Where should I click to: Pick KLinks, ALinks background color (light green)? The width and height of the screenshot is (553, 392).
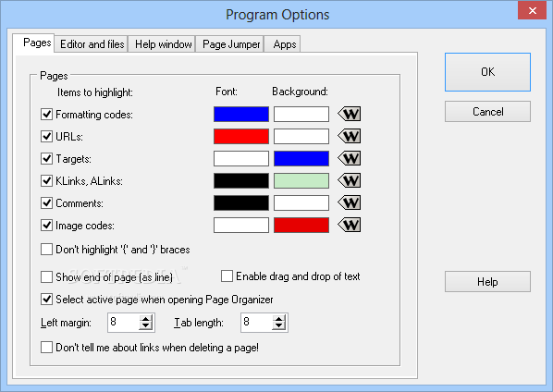pyautogui.click(x=301, y=181)
